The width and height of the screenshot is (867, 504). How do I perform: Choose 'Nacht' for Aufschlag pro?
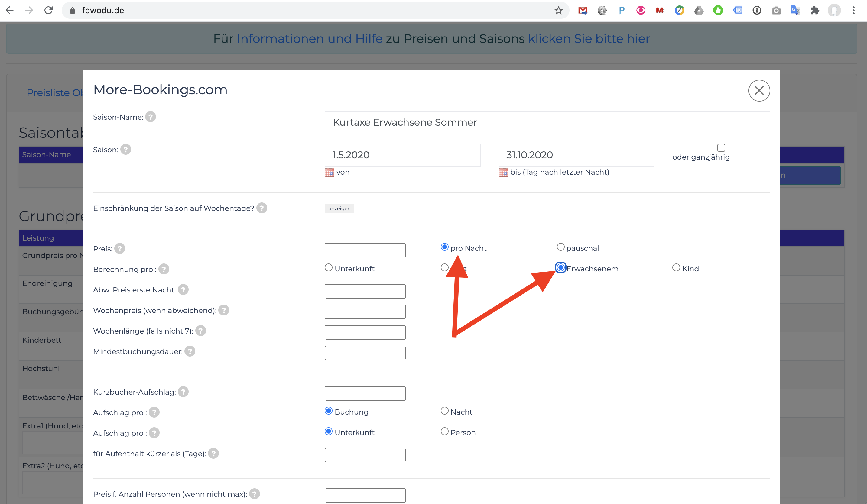tap(444, 411)
